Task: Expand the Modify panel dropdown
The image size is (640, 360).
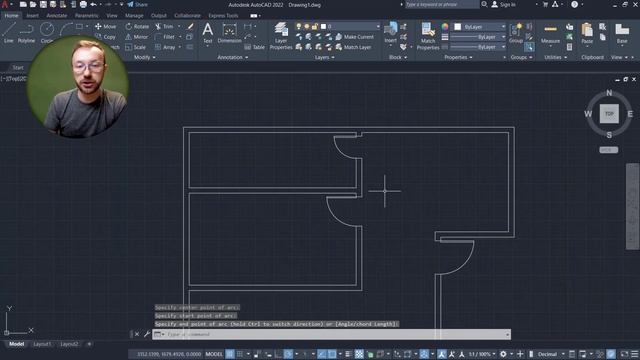Action: [144, 58]
